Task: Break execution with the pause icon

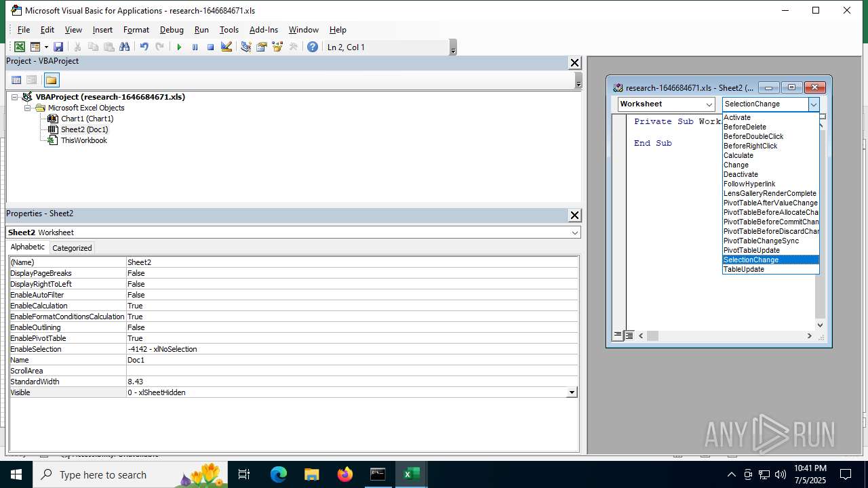Action: coord(195,47)
